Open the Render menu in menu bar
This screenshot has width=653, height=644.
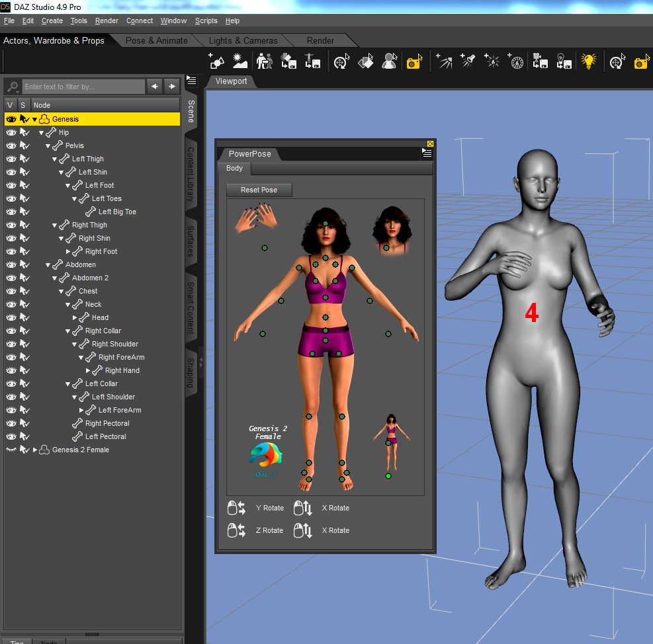(x=107, y=20)
